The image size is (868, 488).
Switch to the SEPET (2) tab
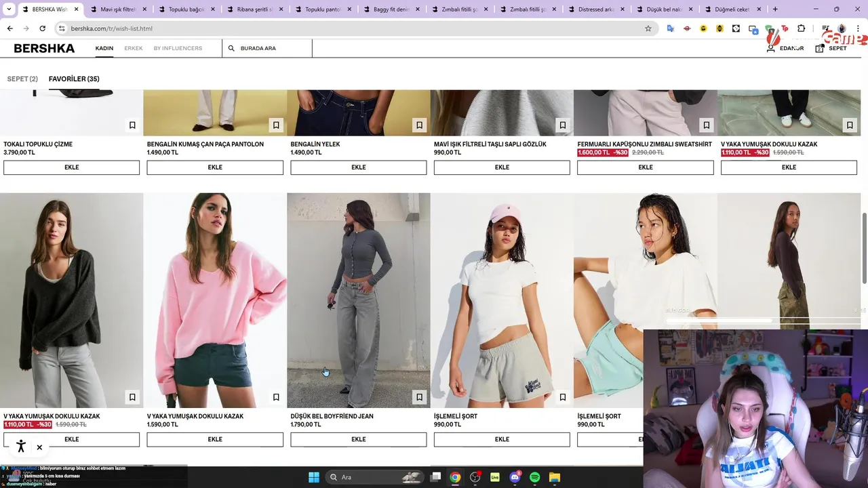22,79
